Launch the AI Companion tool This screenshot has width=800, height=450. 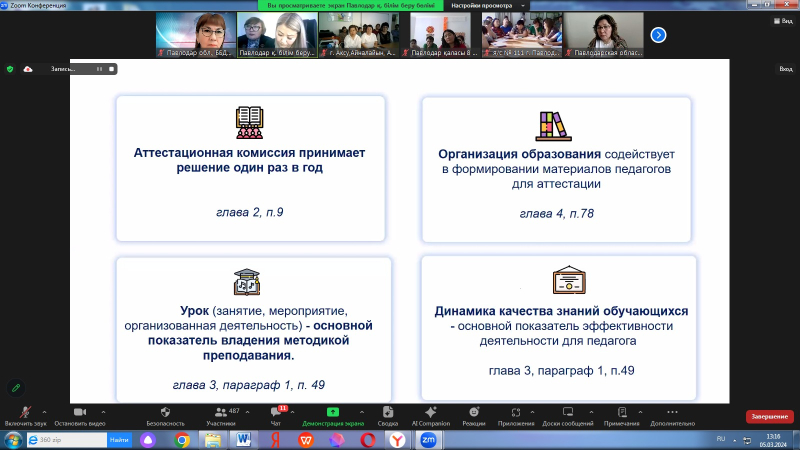pos(430,413)
